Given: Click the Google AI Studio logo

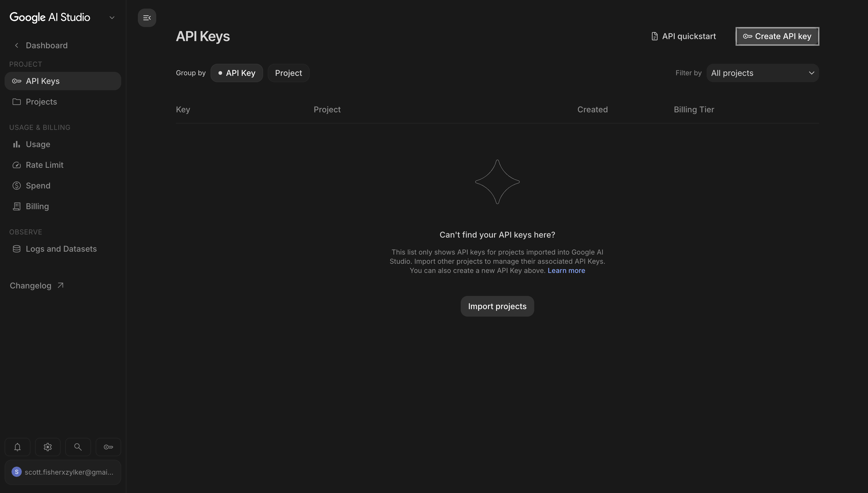Looking at the screenshot, I should click(50, 17).
